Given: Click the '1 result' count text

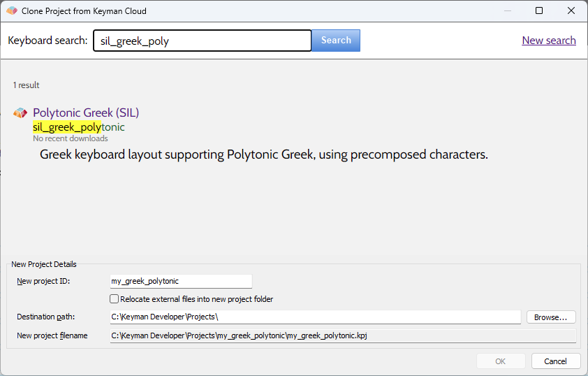Looking at the screenshot, I should [x=27, y=85].
